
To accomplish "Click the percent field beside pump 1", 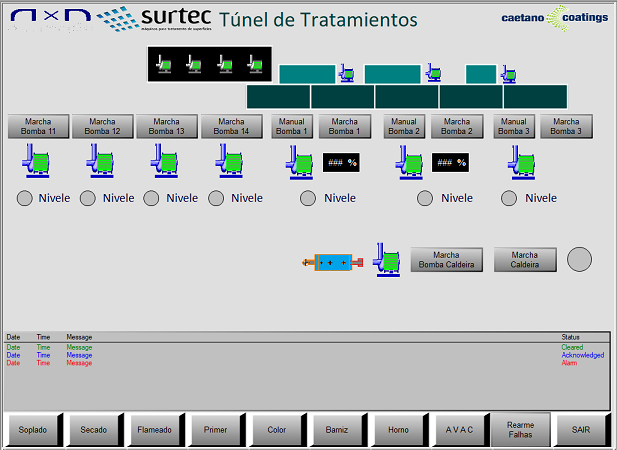I will pyautogui.click(x=341, y=161).
